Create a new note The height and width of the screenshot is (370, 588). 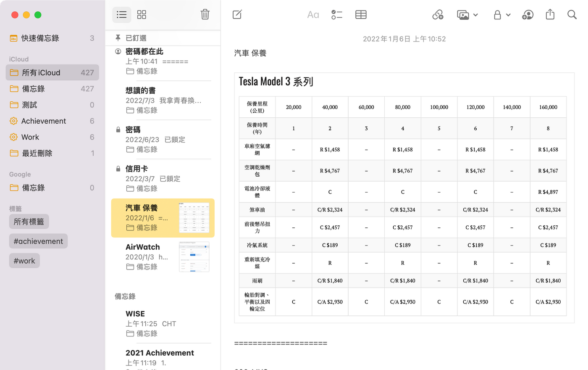pyautogui.click(x=237, y=15)
